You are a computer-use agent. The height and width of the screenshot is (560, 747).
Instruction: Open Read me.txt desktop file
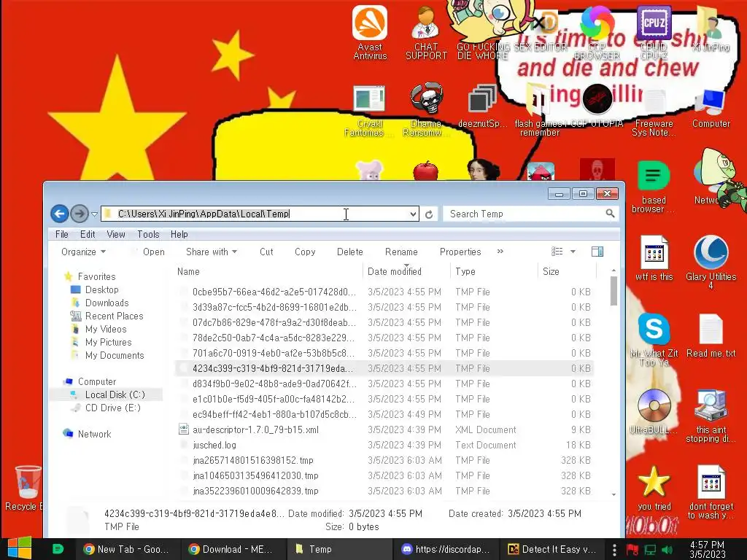(x=711, y=335)
